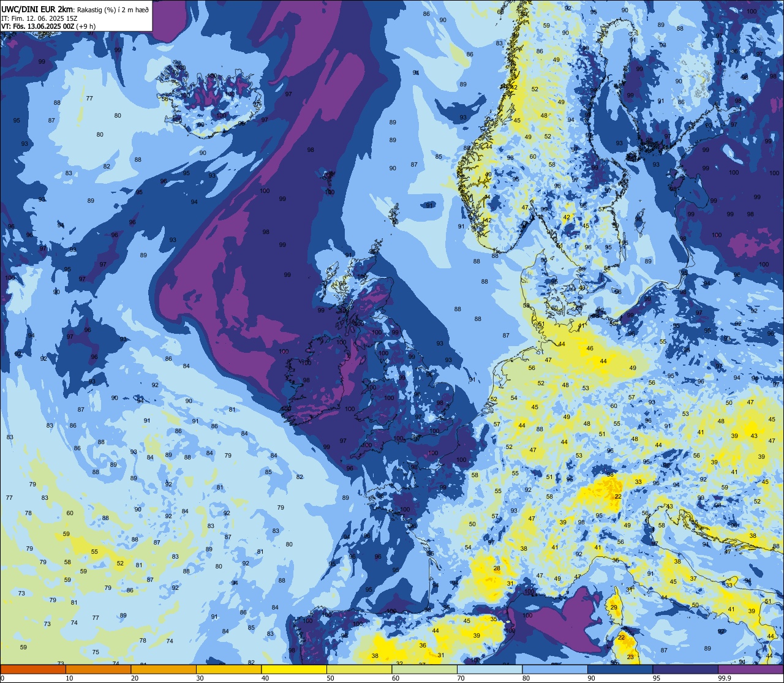Select the 60–70 light green legend swatch
The width and height of the screenshot is (784, 683).
pyautogui.click(x=424, y=670)
